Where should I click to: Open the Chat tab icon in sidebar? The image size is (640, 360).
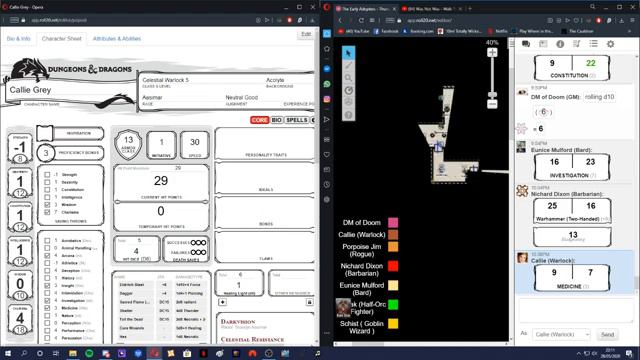[x=526, y=44]
